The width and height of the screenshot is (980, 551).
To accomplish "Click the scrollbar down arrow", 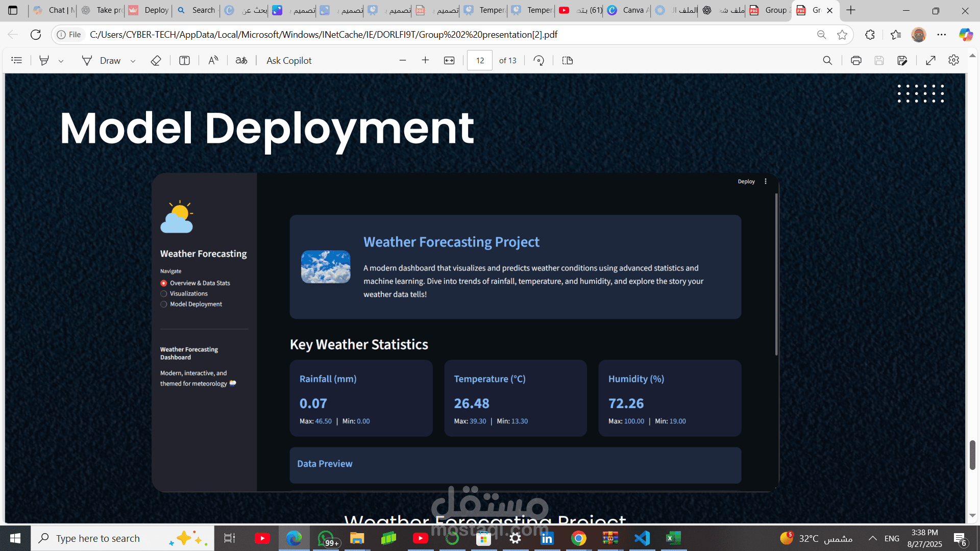I will coord(972,515).
